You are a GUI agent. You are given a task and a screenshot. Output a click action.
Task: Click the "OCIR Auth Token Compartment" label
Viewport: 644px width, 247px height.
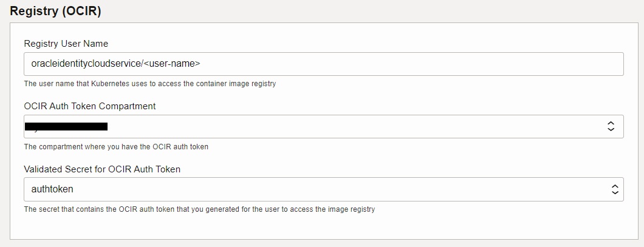coord(90,106)
